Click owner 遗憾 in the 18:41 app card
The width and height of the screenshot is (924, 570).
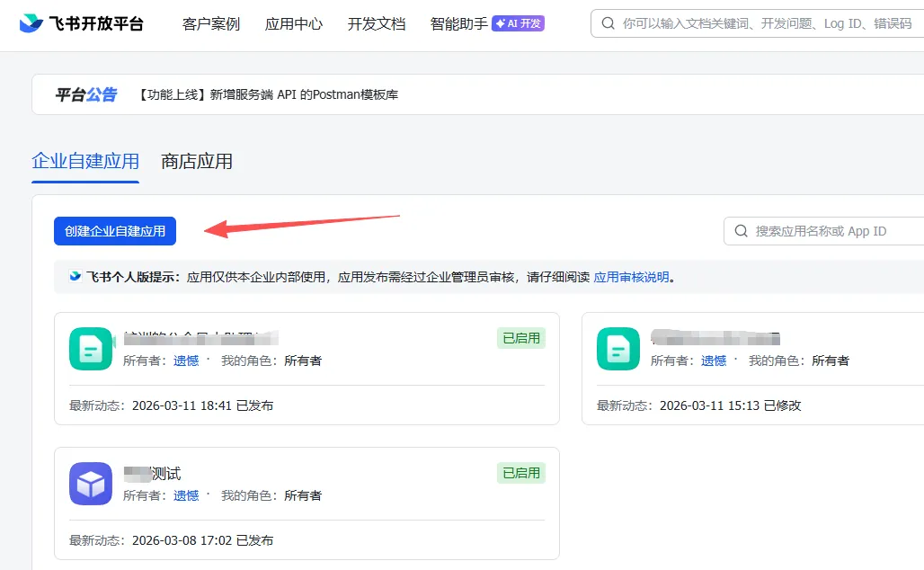pyautogui.click(x=186, y=361)
